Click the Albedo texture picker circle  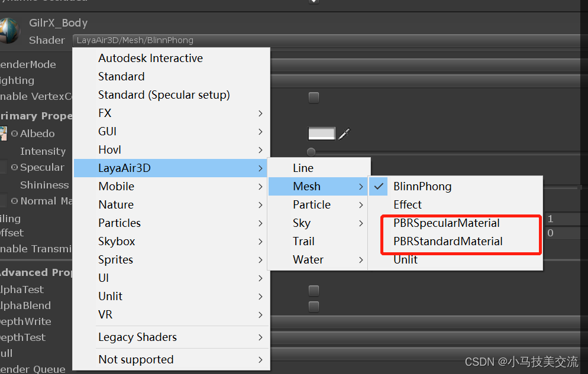pos(15,134)
